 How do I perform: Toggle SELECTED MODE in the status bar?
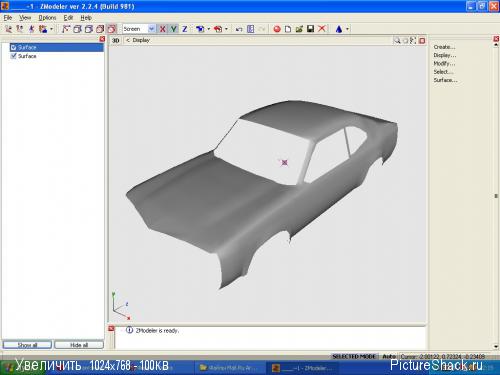[x=354, y=356]
